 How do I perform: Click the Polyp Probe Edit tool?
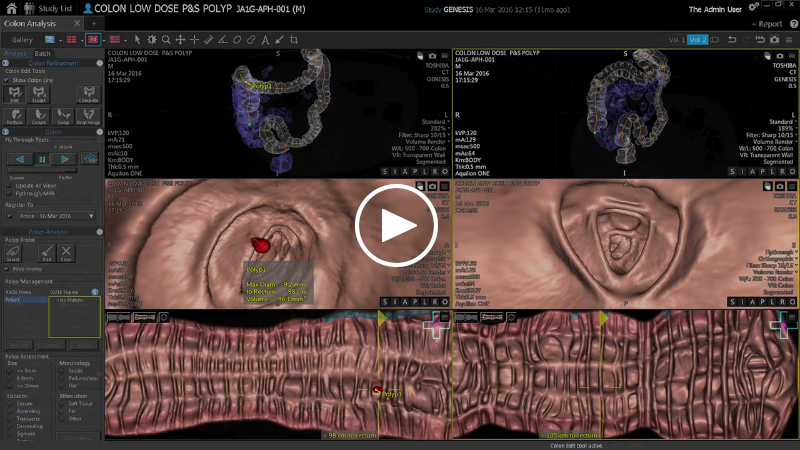[x=46, y=253]
